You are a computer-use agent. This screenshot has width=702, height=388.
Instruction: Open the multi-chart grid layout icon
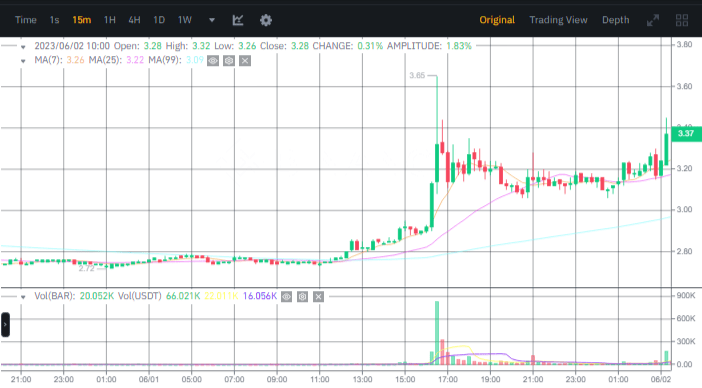click(682, 20)
